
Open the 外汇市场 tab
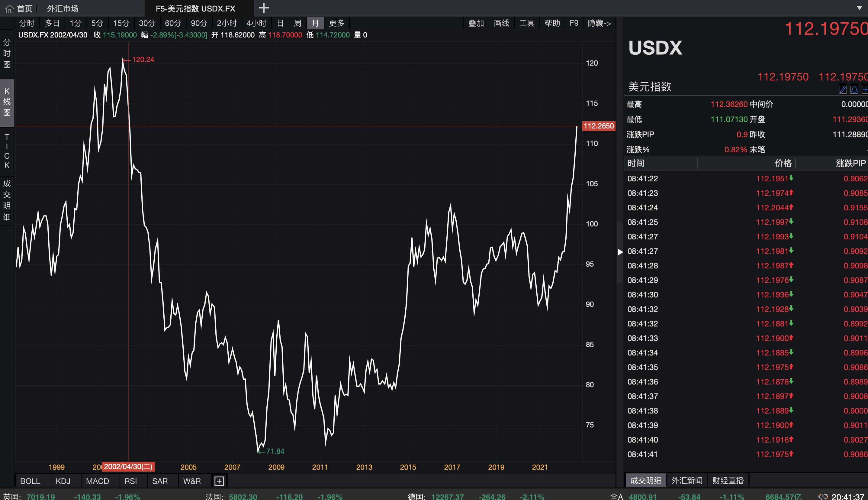(x=63, y=8)
